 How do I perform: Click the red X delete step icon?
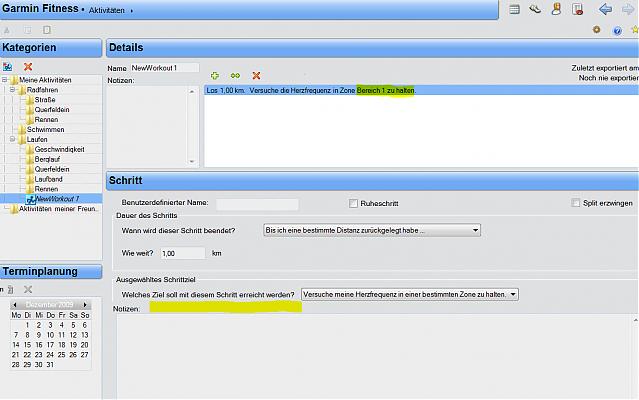tap(256, 75)
